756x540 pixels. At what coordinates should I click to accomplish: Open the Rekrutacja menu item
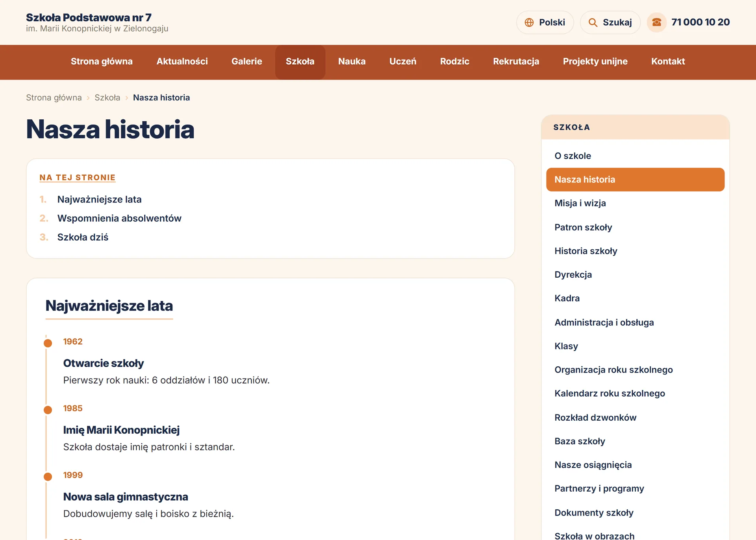pos(516,61)
